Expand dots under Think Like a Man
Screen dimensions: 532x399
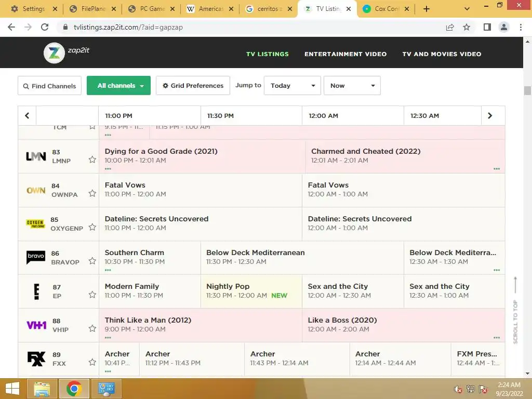[x=108, y=338]
